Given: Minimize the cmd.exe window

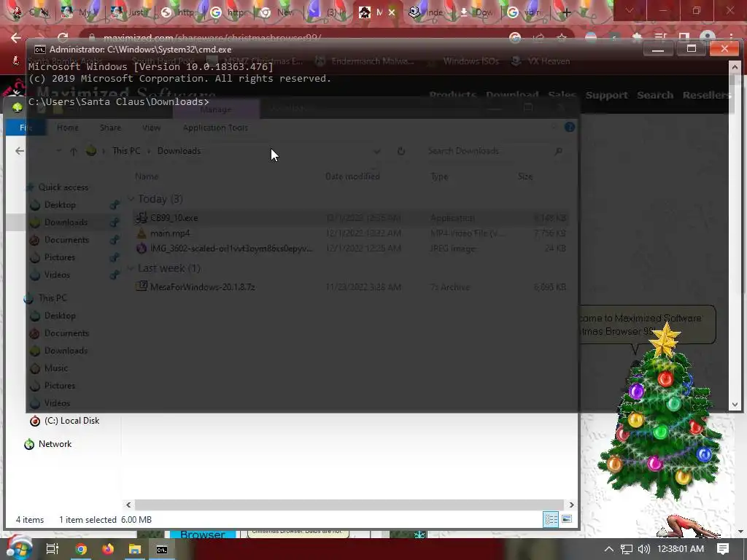Looking at the screenshot, I should [x=658, y=49].
